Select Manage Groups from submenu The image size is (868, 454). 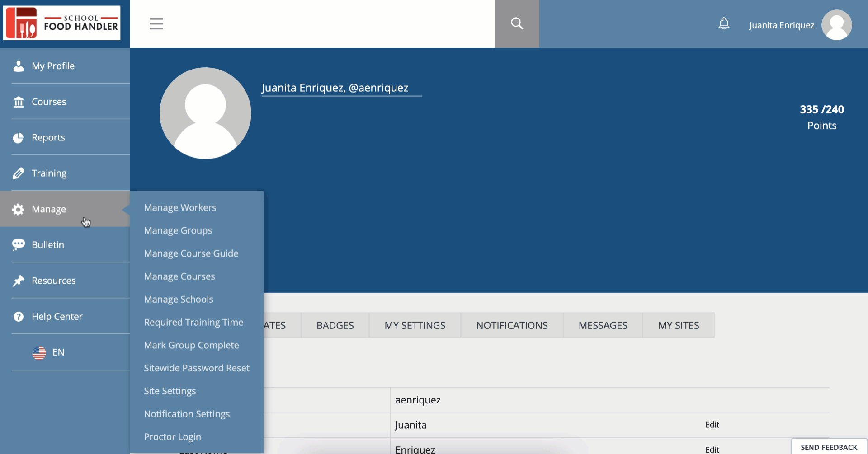178,230
